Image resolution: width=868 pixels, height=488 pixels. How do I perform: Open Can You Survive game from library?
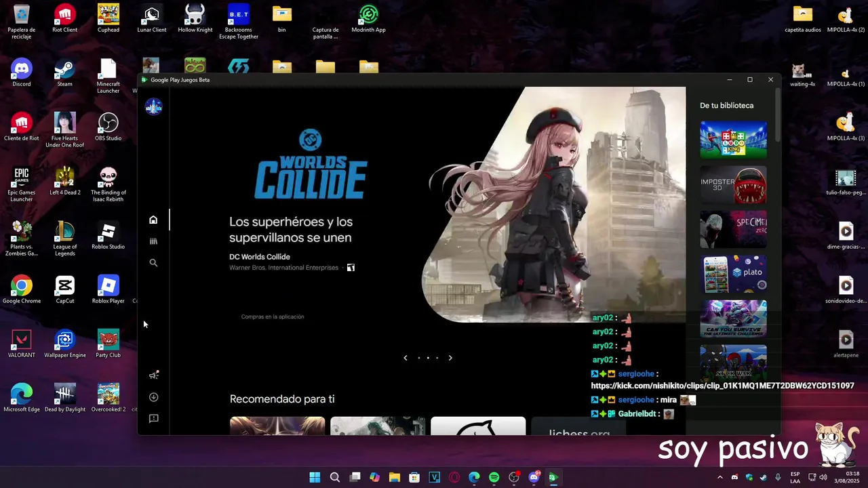pyautogui.click(x=733, y=319)
